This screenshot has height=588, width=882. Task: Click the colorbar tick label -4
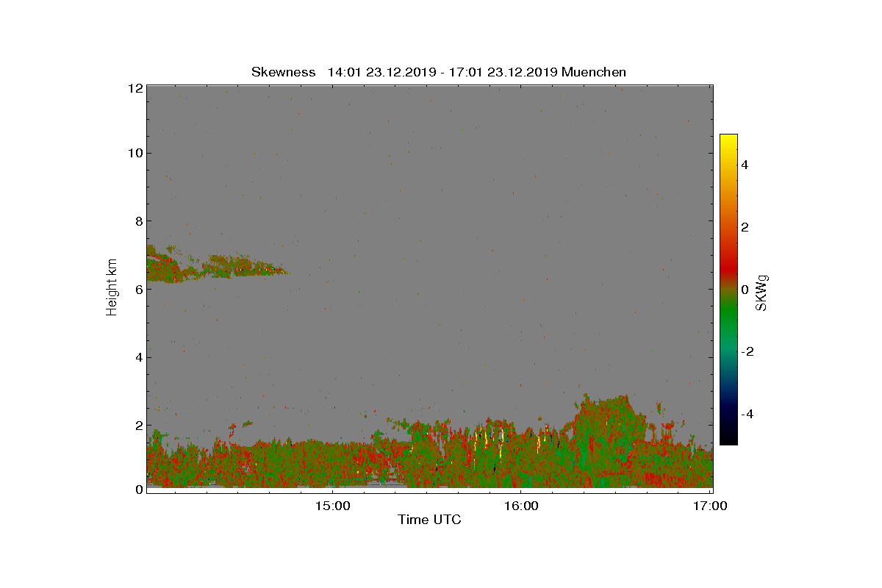(746, 415)
